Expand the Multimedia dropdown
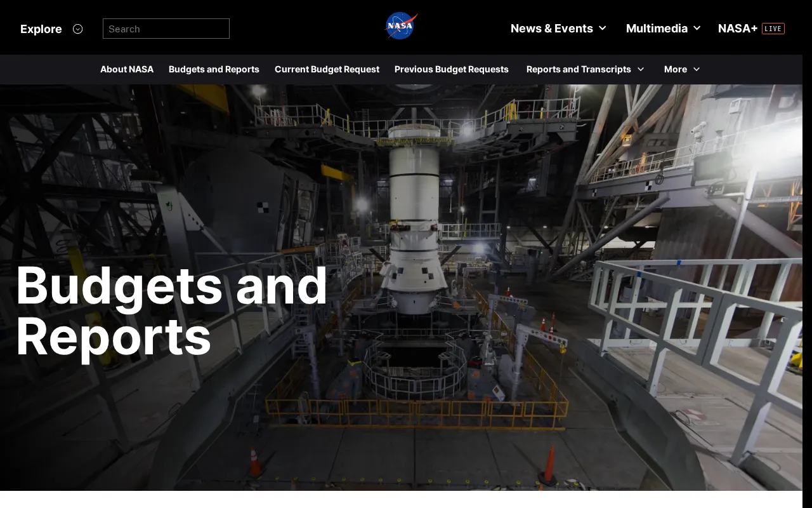This screenshot has height=508, width=812. pyautogui.click(x=663, y=29)
